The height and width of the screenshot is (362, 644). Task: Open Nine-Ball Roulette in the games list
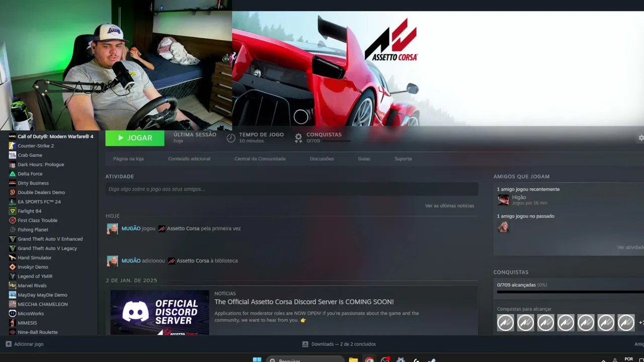point(38,332)
